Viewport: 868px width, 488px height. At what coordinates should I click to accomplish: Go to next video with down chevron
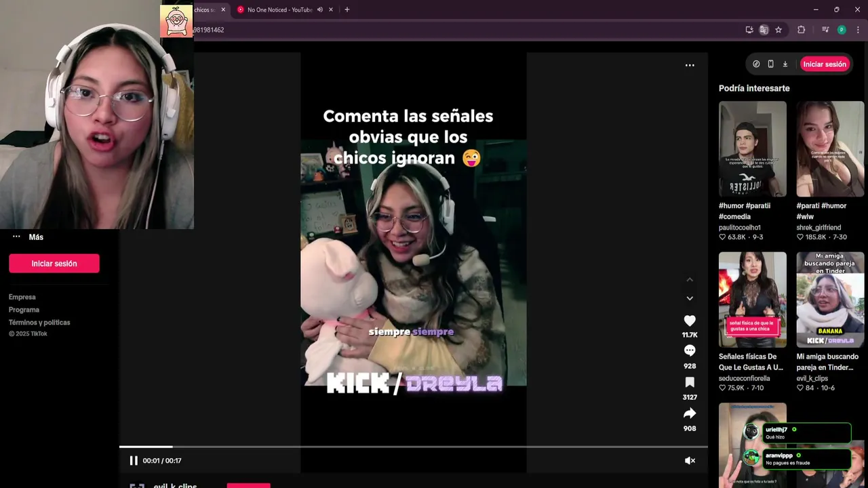point(690,298)
